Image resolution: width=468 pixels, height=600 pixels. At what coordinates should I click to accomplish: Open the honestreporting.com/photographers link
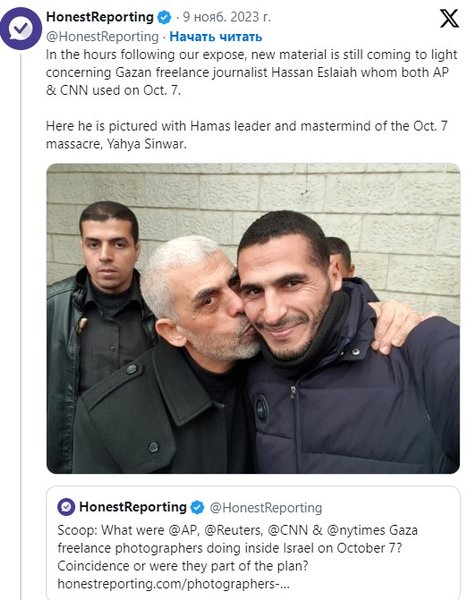[x=173, y=584]
